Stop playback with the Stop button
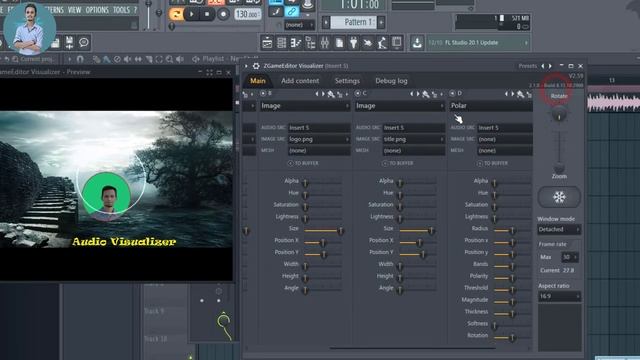Image resolution: width=640 pixels, height=360 pixels. point(207,14)
